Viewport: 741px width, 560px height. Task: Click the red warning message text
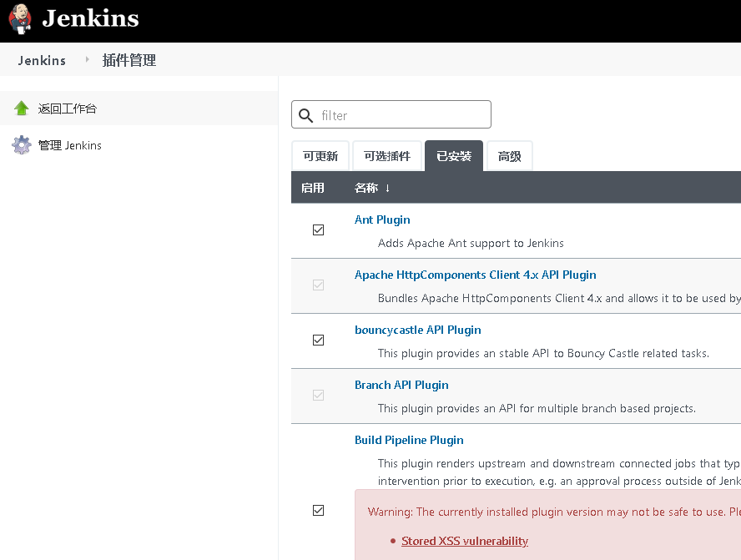tap(554, 512)
